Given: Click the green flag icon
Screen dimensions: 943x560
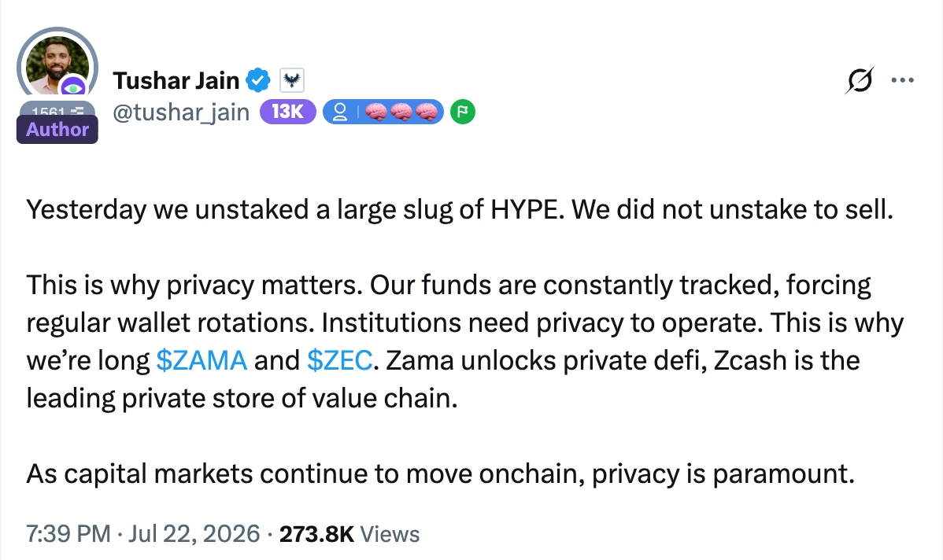Looking at the screenshot, I should coord(463,112).
